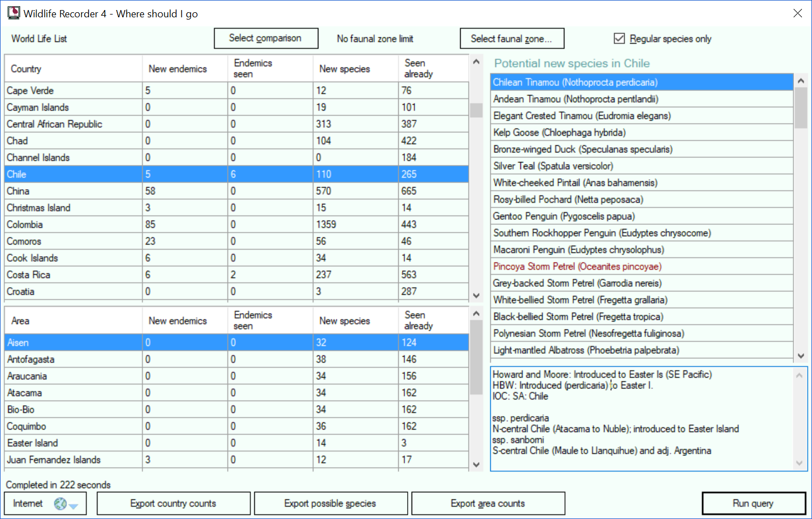Sort countries by New endemics header

185,69
